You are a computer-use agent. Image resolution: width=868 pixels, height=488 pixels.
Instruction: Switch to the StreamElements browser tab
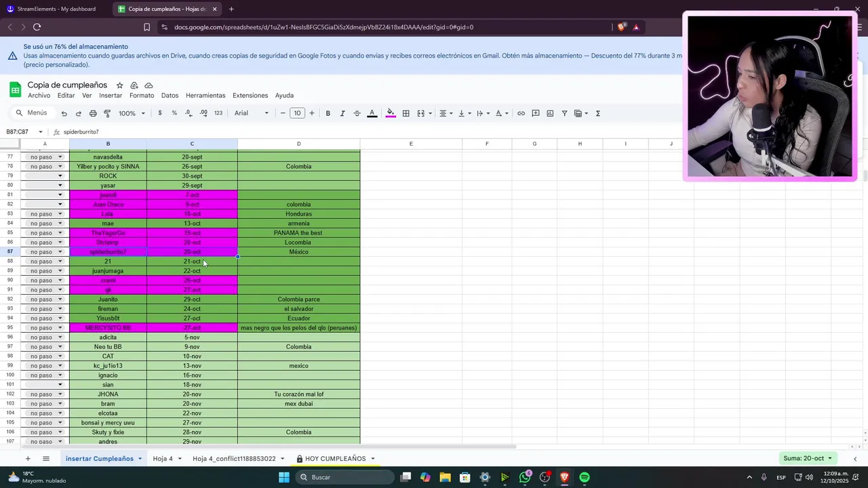point(56,9)
